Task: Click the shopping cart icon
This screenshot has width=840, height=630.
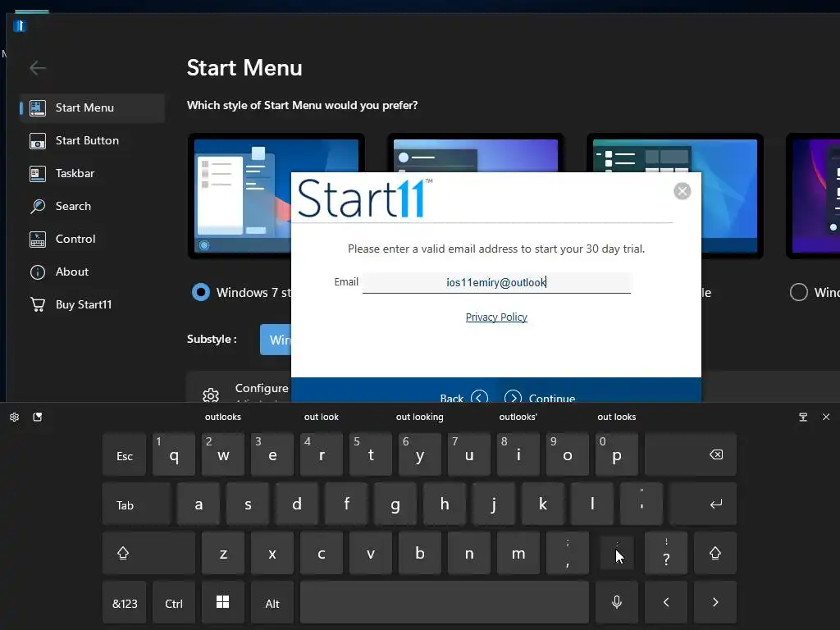Action: coord(38,304)
